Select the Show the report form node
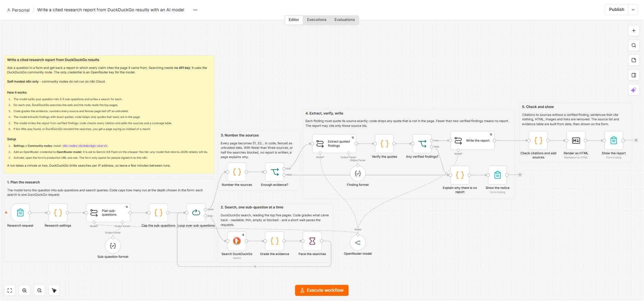The image size is (644, 301). click(x=614, y=140)
